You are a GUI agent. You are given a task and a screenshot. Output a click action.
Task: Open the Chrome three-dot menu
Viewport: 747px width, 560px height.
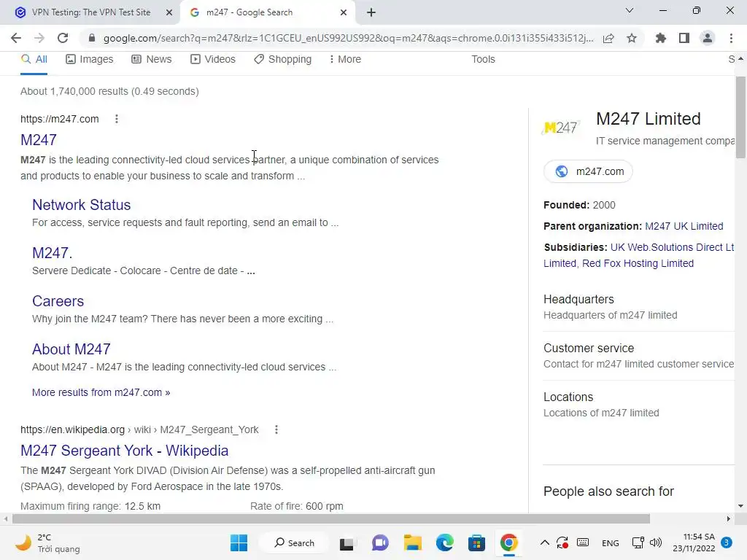click(x=731, y=38)
